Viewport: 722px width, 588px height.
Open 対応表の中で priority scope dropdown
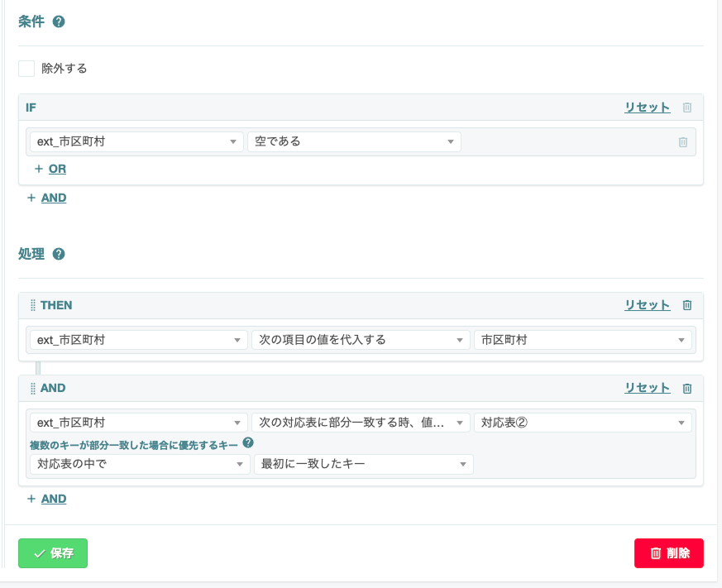point(140,464)
